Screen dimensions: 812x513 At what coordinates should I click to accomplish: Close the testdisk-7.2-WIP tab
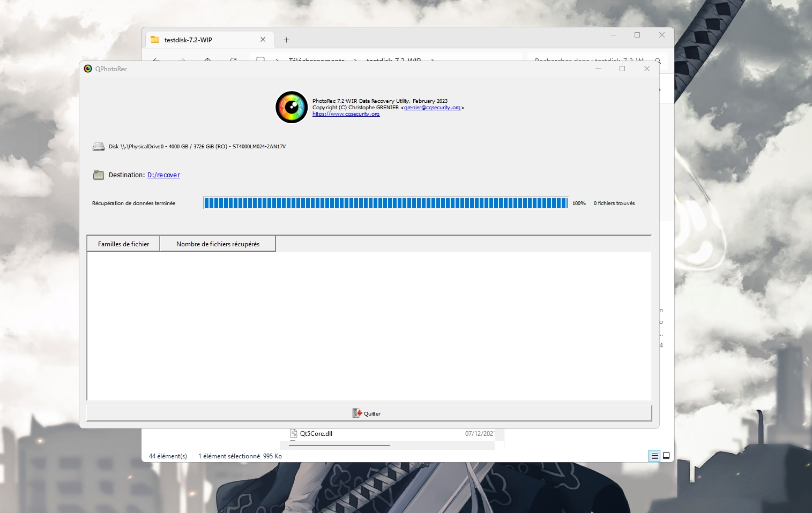point(263,40)
